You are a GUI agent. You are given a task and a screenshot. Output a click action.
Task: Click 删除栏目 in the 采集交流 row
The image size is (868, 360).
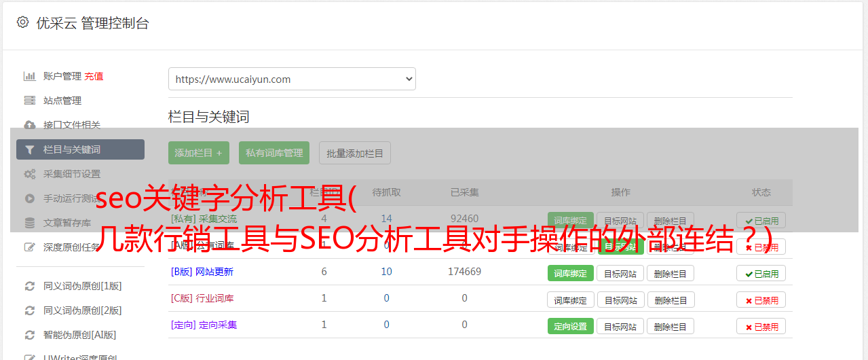[671, 220]
